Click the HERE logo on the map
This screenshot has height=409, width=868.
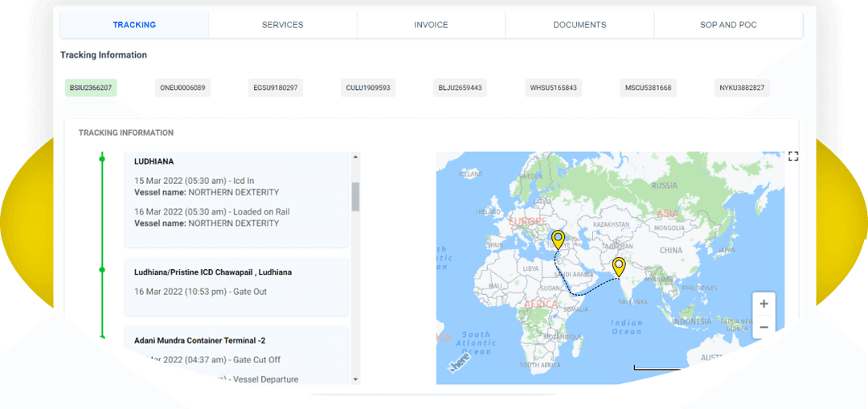pyautogui.click(x=461, y=363)
